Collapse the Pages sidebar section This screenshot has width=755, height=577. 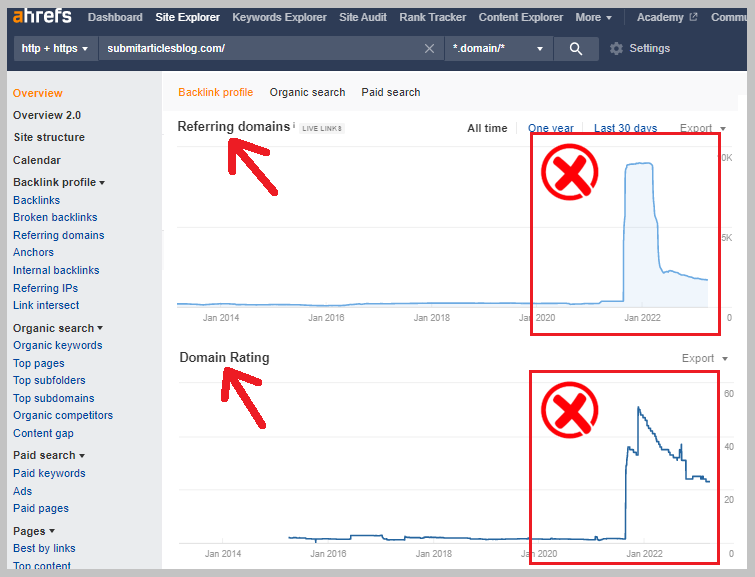[x=34, y=531]
